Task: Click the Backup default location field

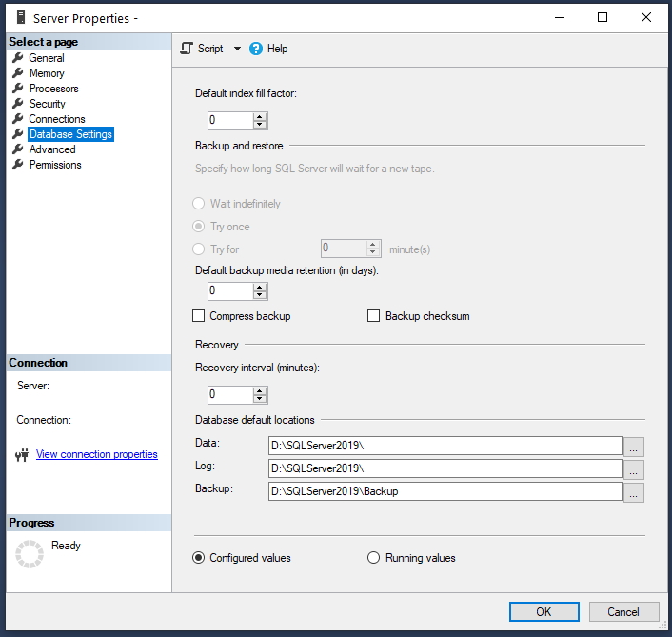Action: pyautogui.click(x=445, y=491)
